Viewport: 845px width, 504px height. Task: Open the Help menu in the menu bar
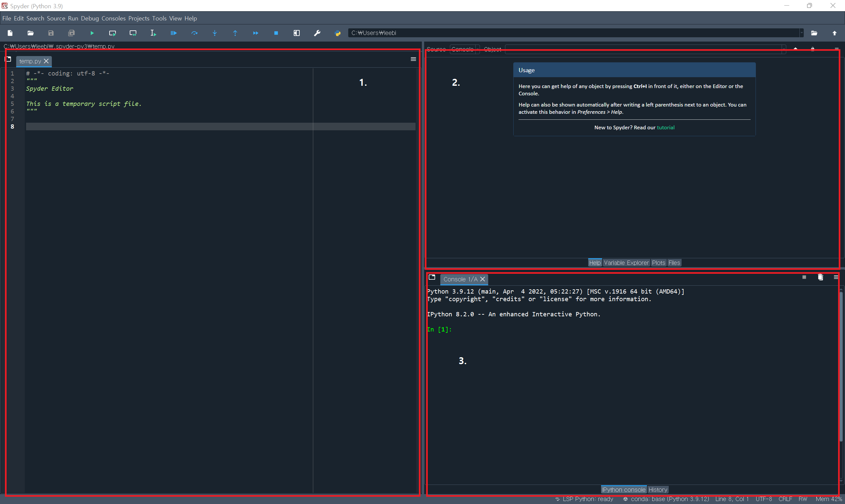pyautogui.click(x=190, y=18)
